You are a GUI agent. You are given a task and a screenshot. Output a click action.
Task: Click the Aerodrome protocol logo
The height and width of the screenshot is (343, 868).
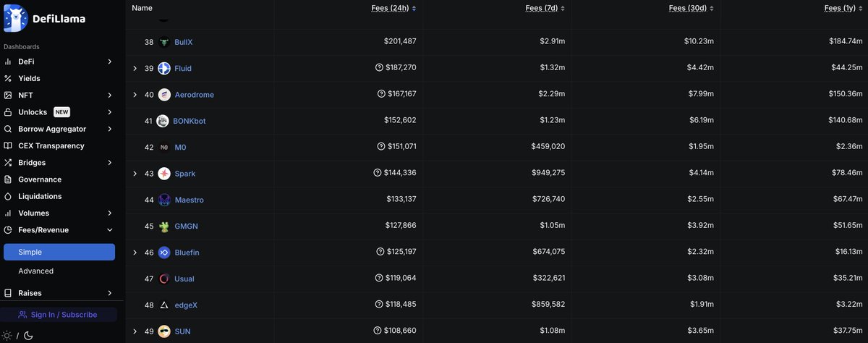point(164,95)
